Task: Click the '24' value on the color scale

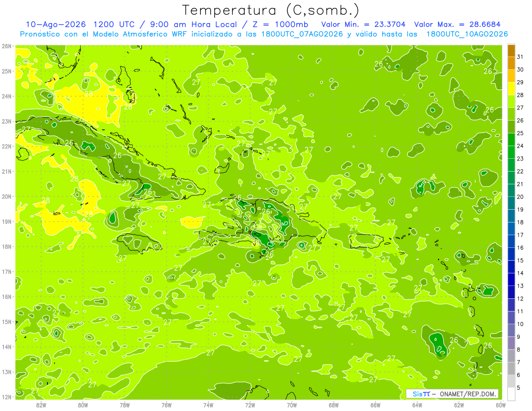Action: (520, 146)
